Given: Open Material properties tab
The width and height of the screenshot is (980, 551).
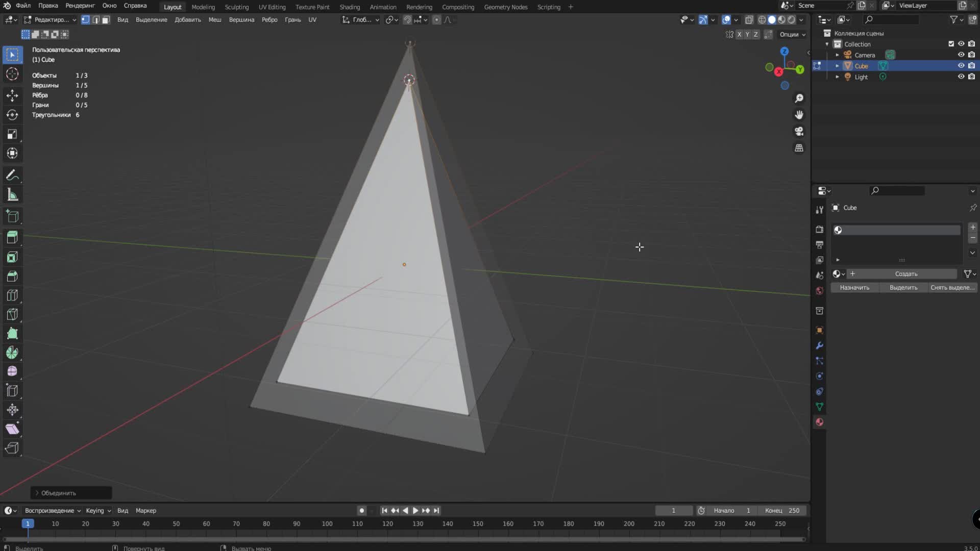Looking at the screenshot, I should pos(819,422).
